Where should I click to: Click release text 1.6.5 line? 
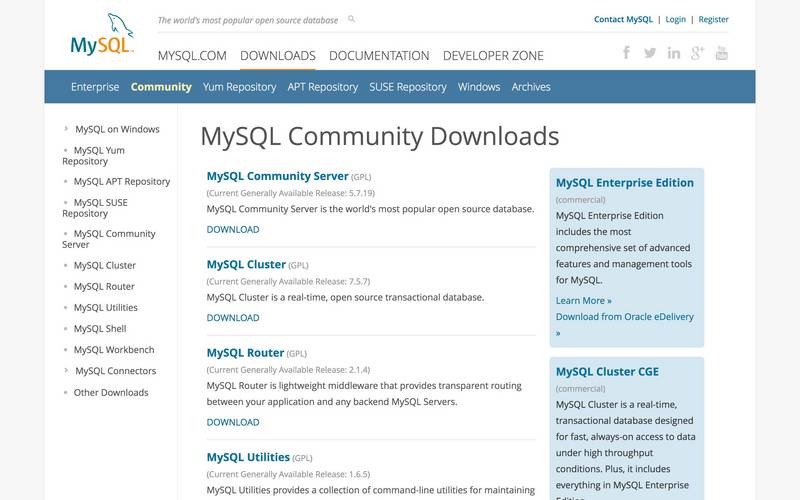coord(288,474)
